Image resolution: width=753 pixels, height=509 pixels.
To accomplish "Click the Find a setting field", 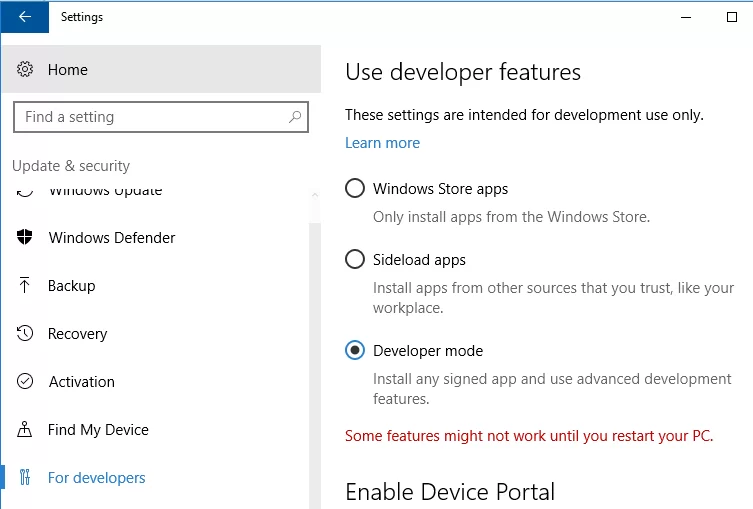I will [x=161, y=117].
